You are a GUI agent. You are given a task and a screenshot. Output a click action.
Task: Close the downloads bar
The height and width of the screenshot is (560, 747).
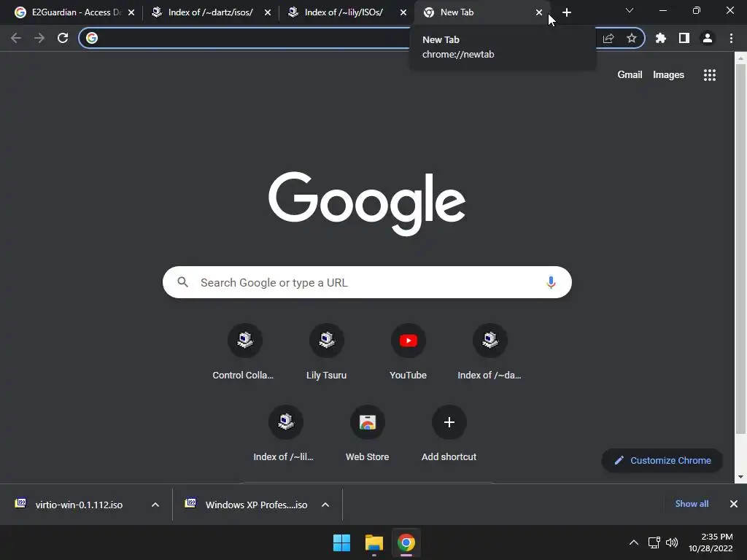point(734,504)
